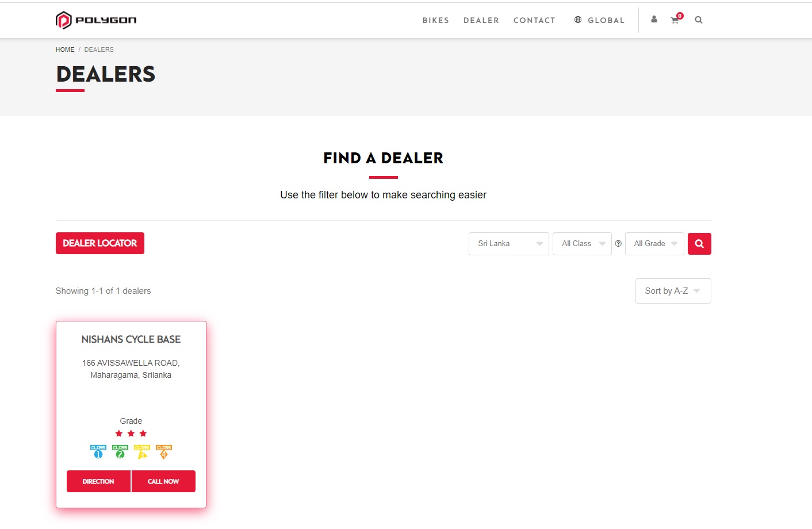Open the Global region menu

click(606, 20)
